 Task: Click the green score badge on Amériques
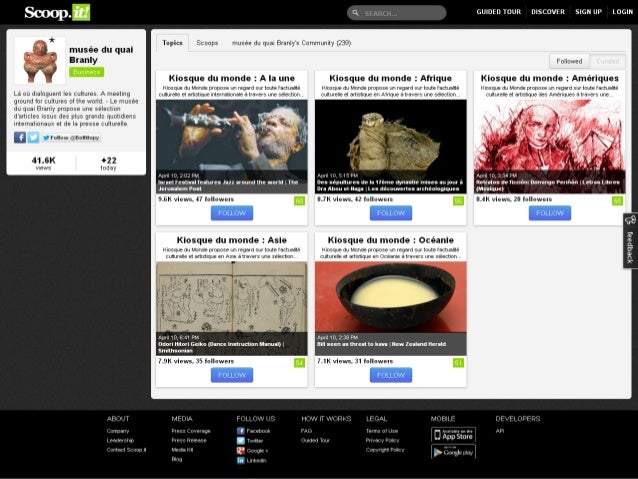(617, 201)
